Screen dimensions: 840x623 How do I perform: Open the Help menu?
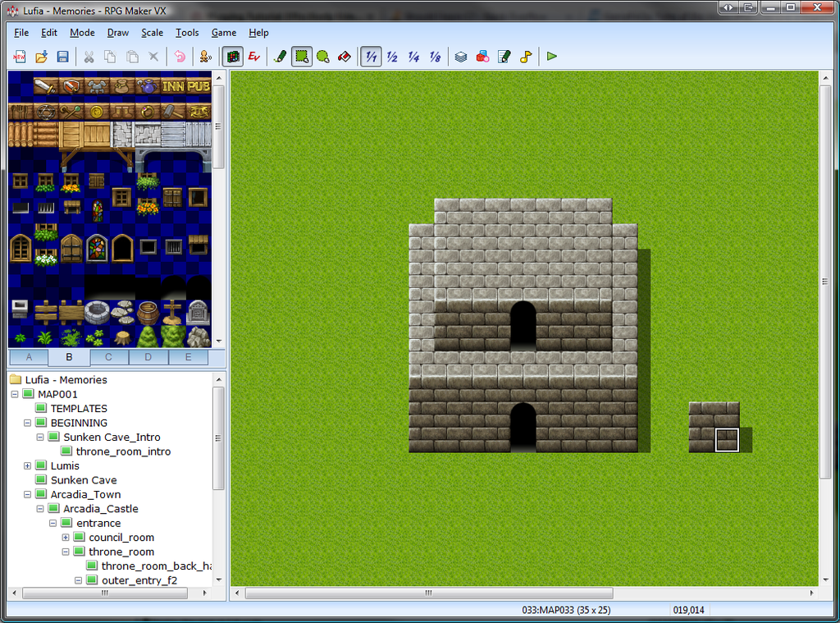tap(258, 33)
